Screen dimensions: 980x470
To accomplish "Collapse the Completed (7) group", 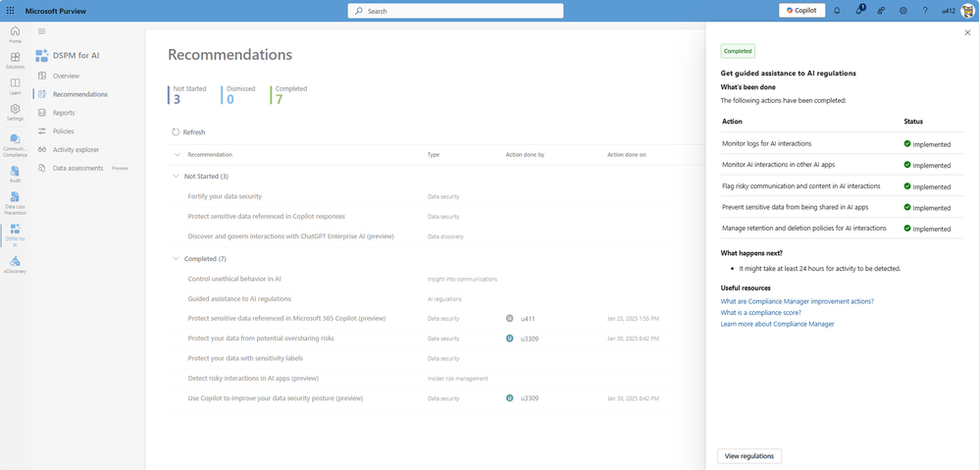I will [x=176, y=259].
